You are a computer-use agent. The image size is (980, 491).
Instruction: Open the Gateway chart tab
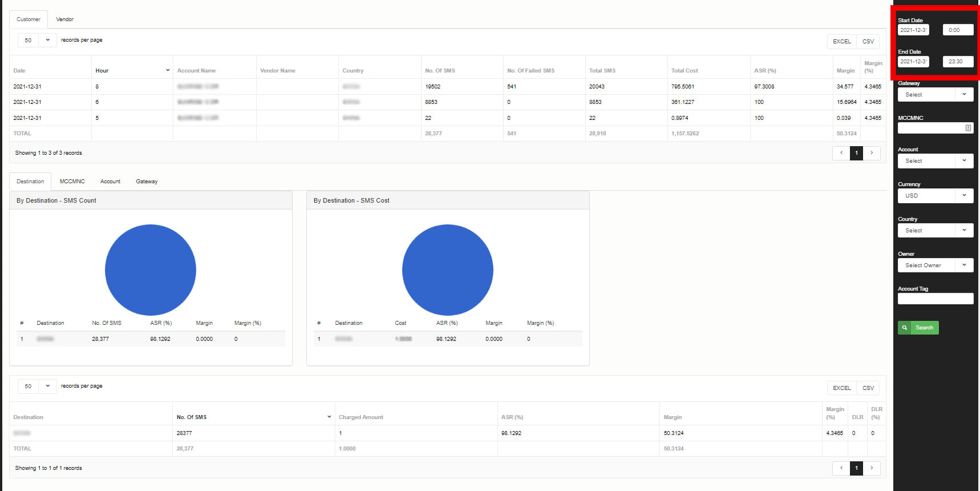147,182
